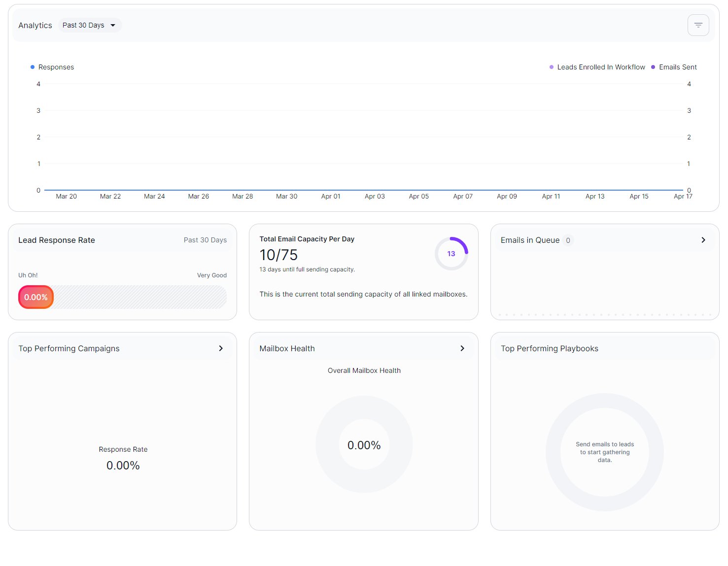Click the Lead Response Rate title
Screen dimensions: 728x566
[57, 240]
